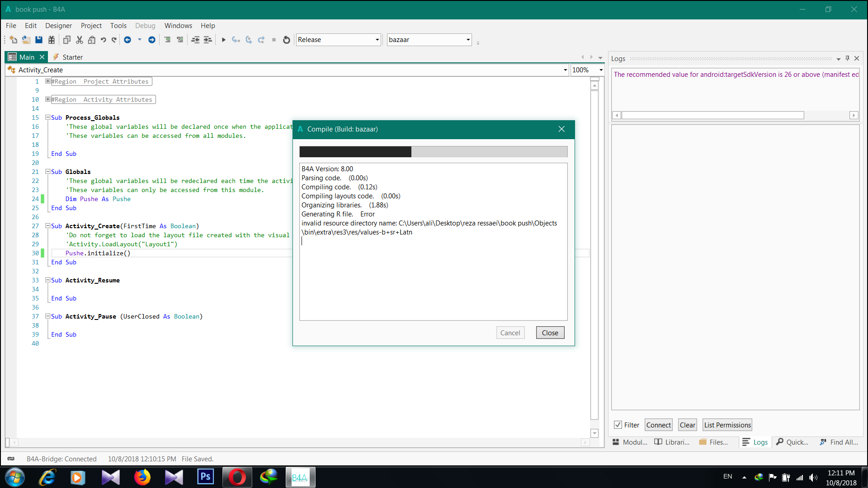The width and height of the screenshot is (868, 488).
Task: Pin the Logs panel with pushpin icon
Action: coord(847,58)
